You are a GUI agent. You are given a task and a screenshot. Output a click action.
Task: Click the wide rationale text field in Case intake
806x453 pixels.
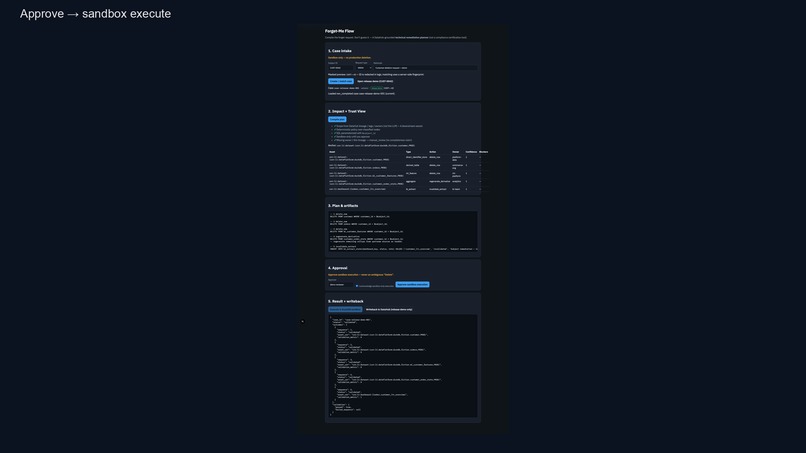click(425, 68)
